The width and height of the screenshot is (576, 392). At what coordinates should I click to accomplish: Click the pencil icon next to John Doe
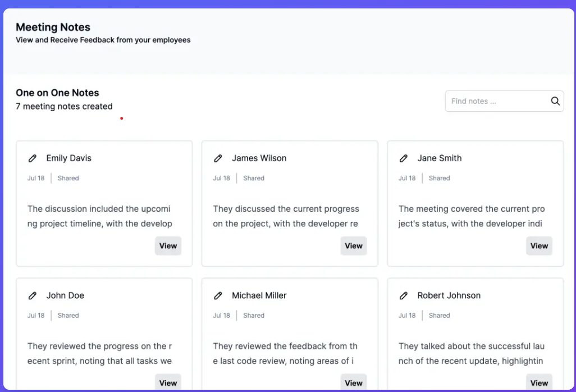[33, 295]
